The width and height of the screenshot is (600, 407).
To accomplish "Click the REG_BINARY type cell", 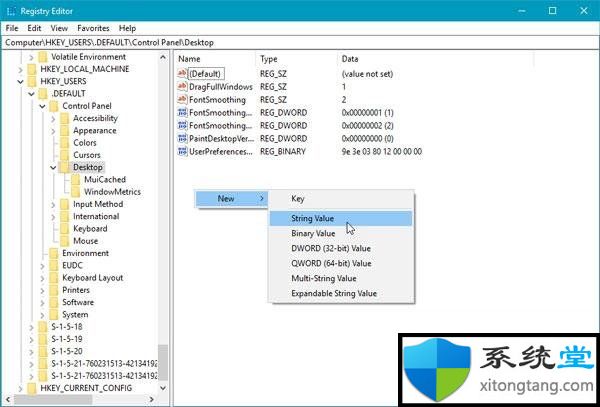I will tap(283, 151).
